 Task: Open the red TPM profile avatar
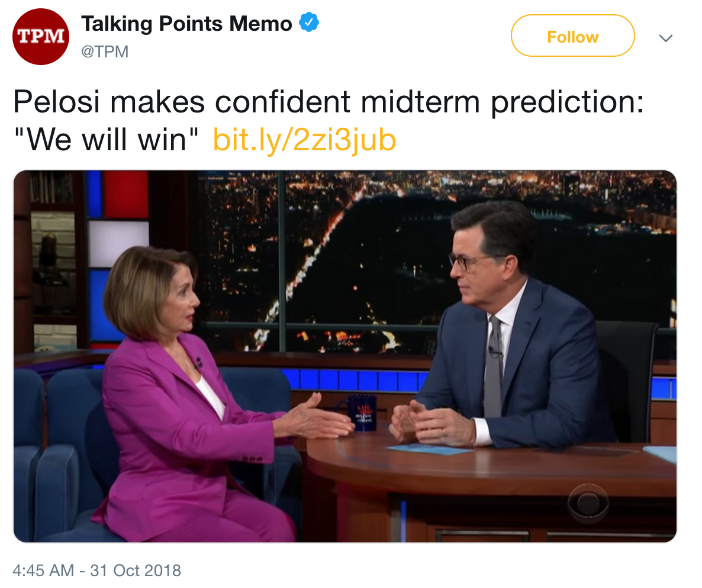point(41,37)
